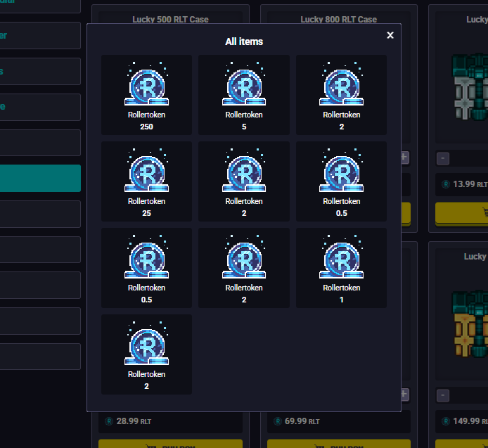488x448 pixels.
Task: Click the buy box button below 28.99 RLT
Action: click(170, 444)
